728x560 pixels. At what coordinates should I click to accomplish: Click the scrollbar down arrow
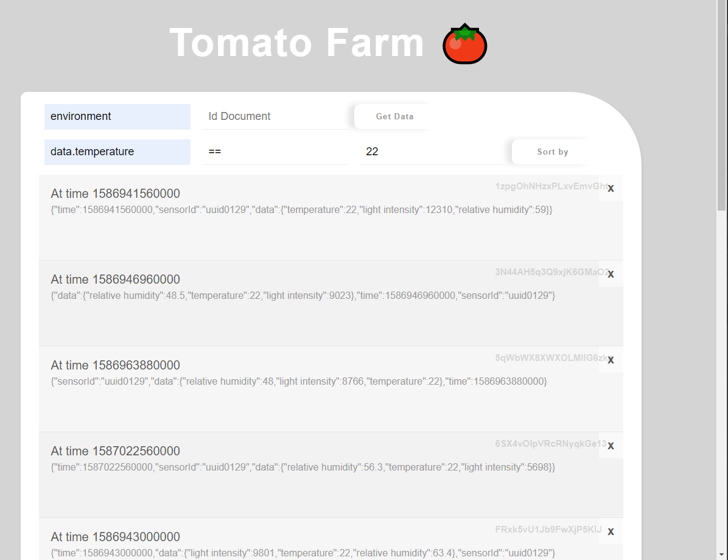(x=722, y=555)
